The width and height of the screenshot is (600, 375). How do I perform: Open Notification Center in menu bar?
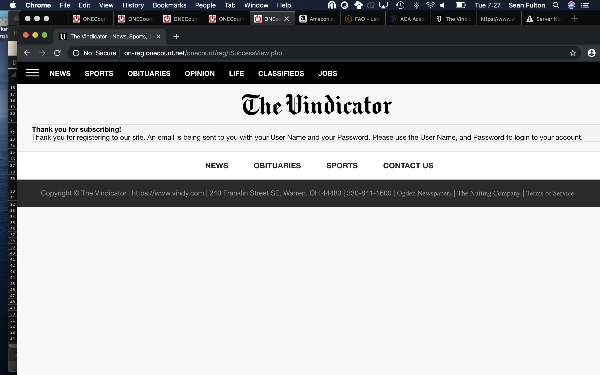coord(585,5)
